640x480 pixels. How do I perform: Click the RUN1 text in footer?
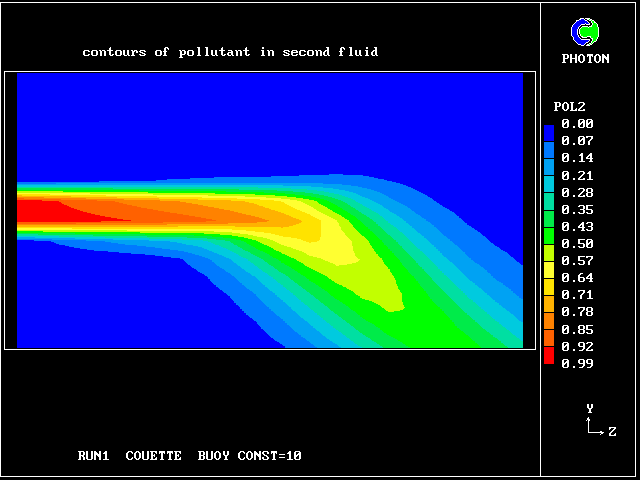click(x=94, y=456)
